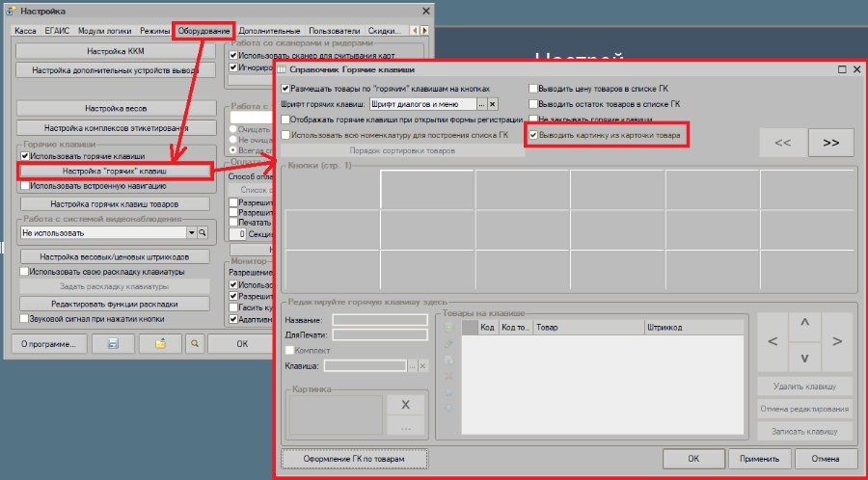Screen dimensions: 868x480
Task: Enable Использовать свою раскладку клавиатуры
Action: tap(24, 272)
